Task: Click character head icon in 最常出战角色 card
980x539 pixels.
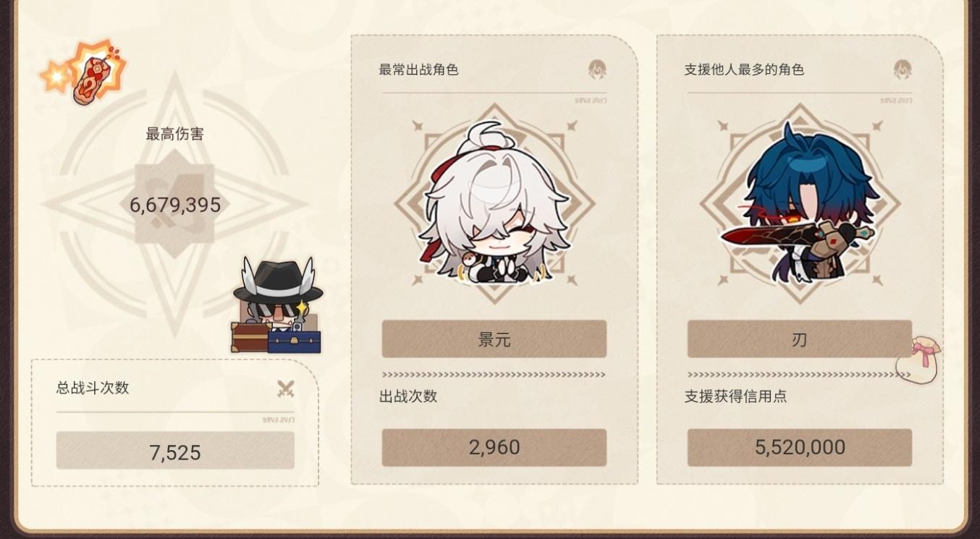Action: tap(597, 69)
